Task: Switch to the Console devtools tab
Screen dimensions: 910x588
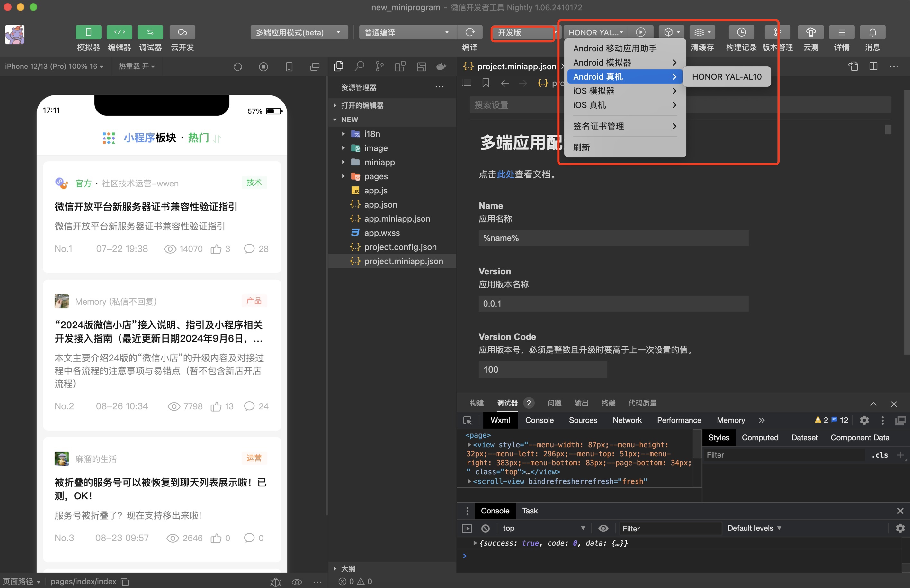Action: (x=539, y=420)
